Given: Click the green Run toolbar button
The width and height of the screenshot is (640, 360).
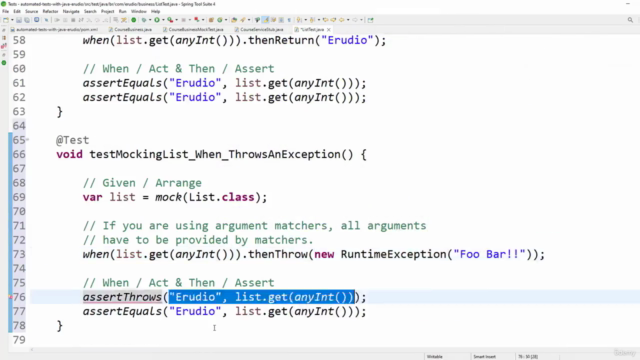Looking at the screenshot, I should click(x=157, y=20).
